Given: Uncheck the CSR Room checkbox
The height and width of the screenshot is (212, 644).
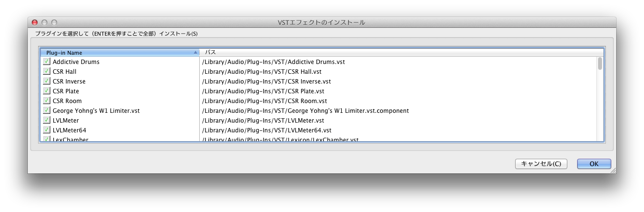Looking at the screenshot, I should [x=47, y=101].
